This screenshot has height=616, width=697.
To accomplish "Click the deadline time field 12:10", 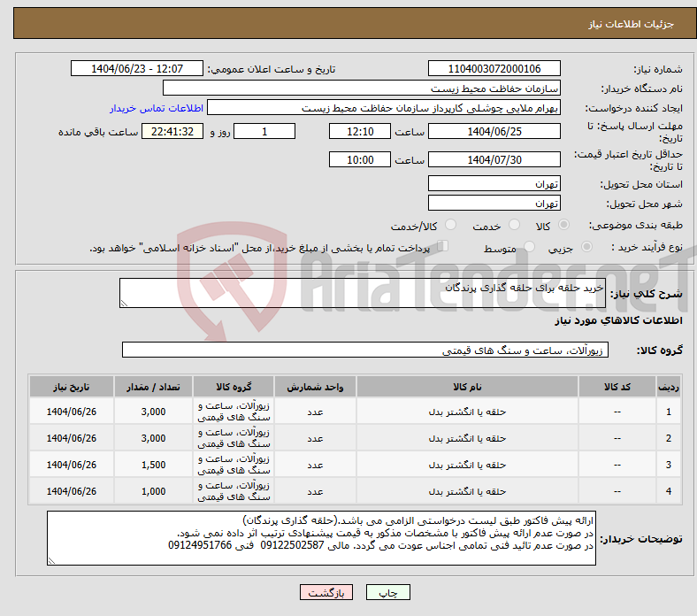I will 360,131.
